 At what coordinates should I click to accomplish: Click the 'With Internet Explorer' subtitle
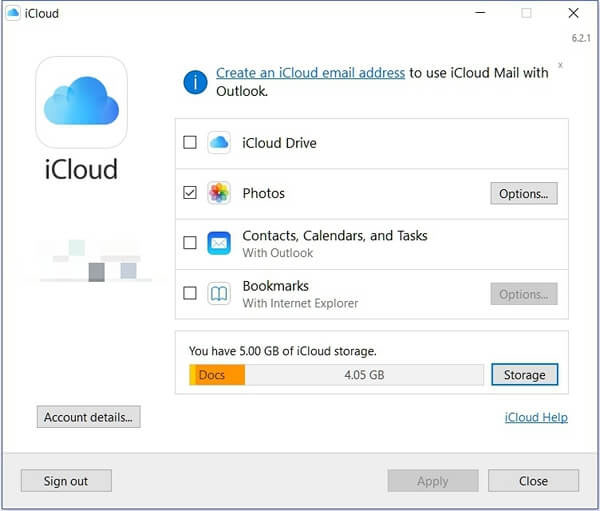pos(300,304)
